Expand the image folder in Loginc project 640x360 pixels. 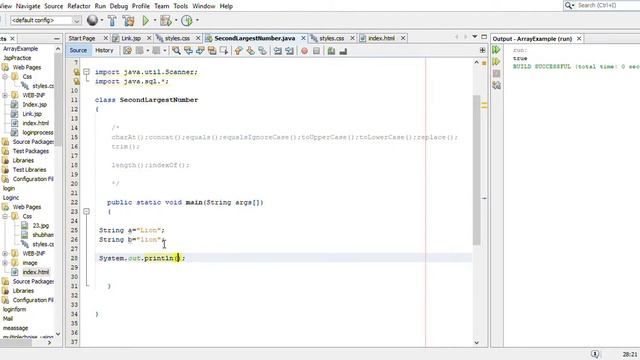5,263
